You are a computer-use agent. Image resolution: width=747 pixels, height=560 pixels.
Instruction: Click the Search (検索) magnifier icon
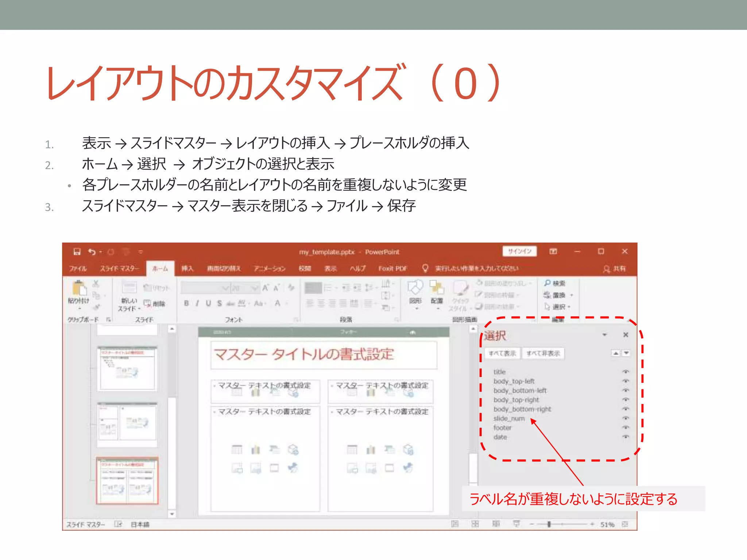tap(547, 283)
